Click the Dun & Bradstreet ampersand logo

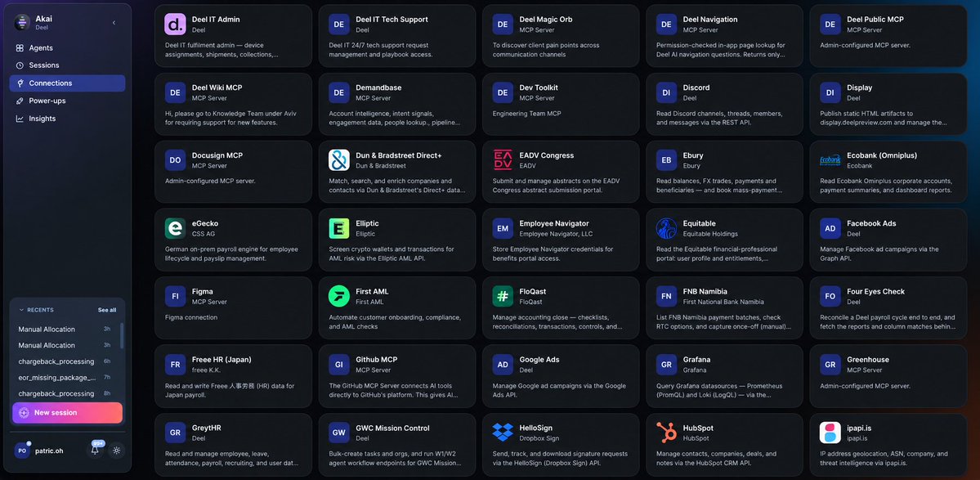coord(339,160)
